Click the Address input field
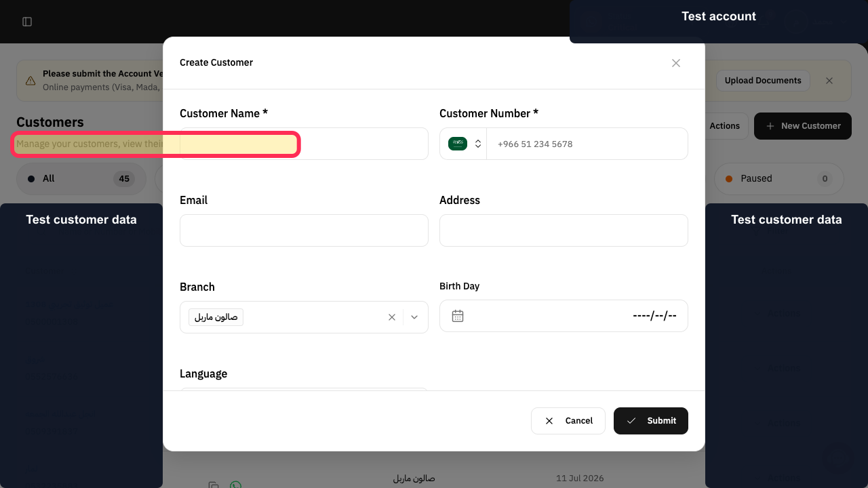 click(564, 230)
